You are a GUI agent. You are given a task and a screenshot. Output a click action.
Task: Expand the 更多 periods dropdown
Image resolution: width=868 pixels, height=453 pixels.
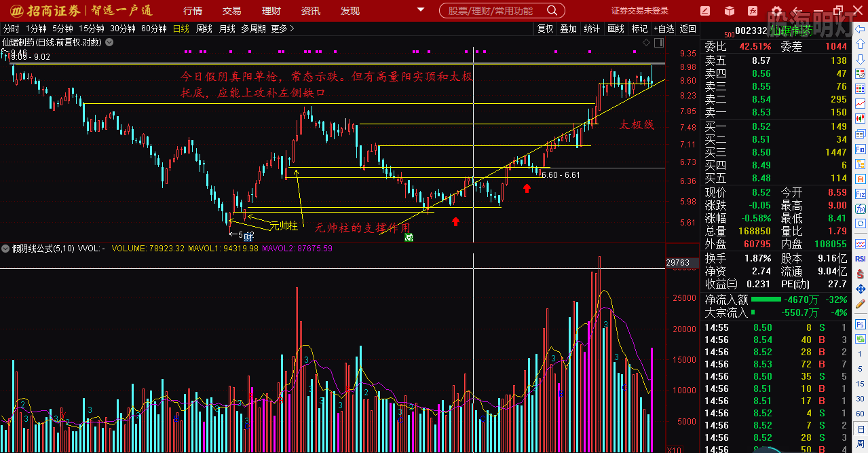(282, 29)
